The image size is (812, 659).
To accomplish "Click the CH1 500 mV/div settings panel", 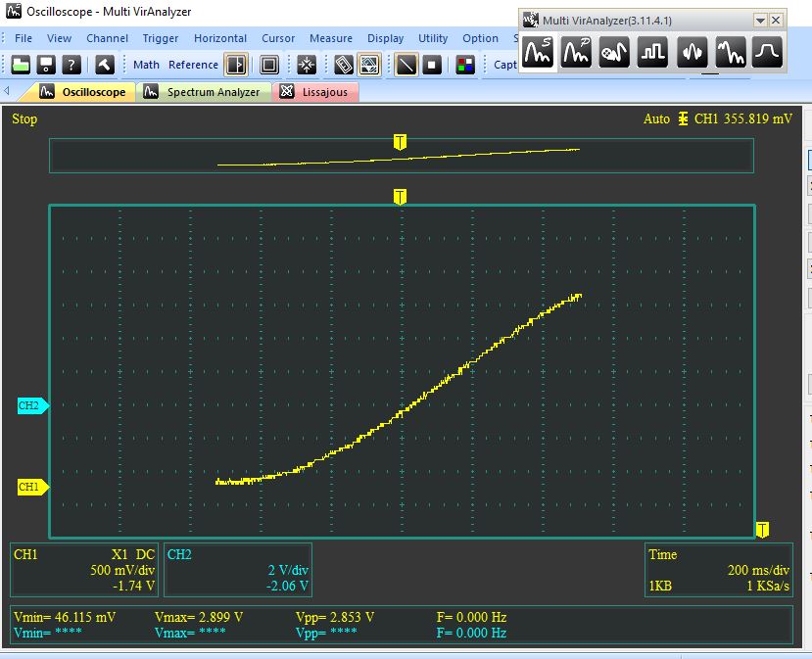I will pyautogui.click(x=85, y=570).
